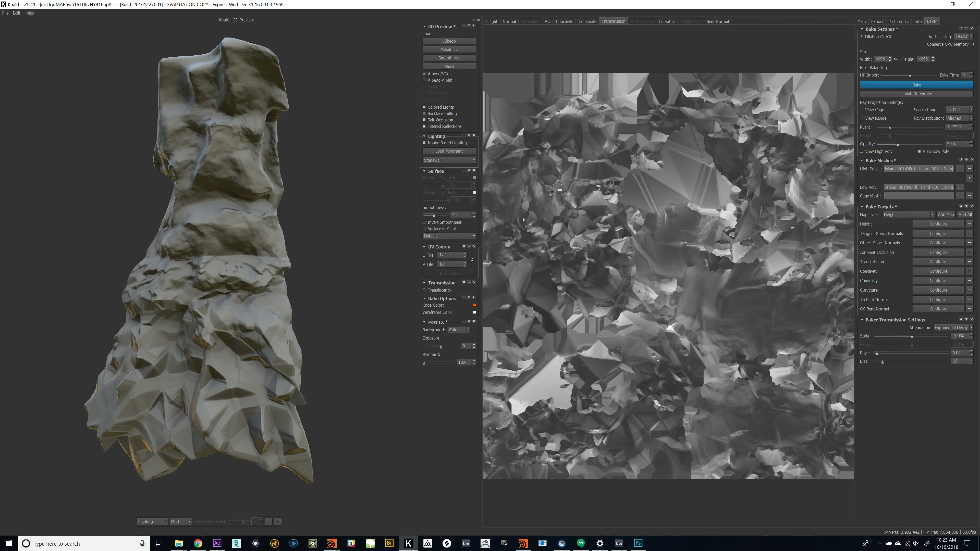Open ZBrush from taskbar

tap(485, 543)
